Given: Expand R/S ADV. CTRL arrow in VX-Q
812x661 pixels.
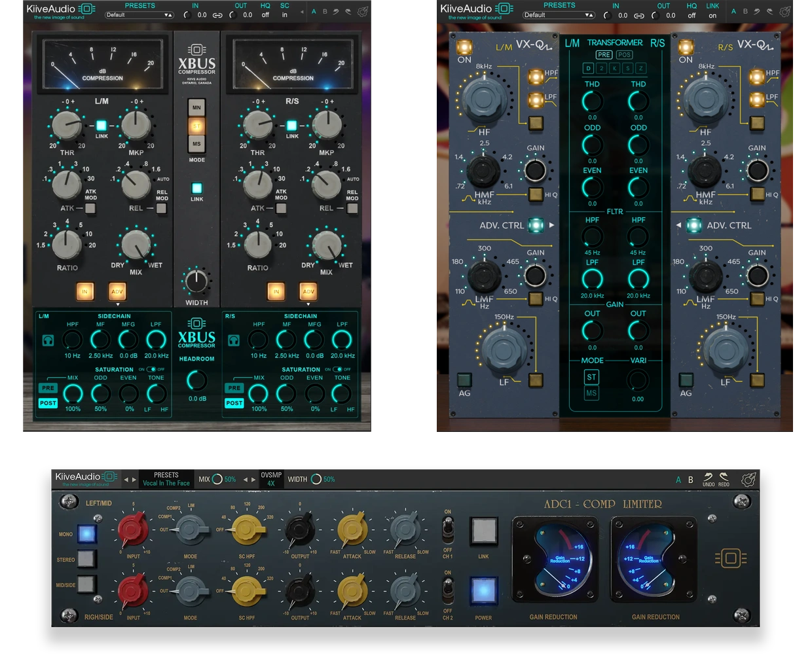Looking at the screenshot, I should 678,225.
